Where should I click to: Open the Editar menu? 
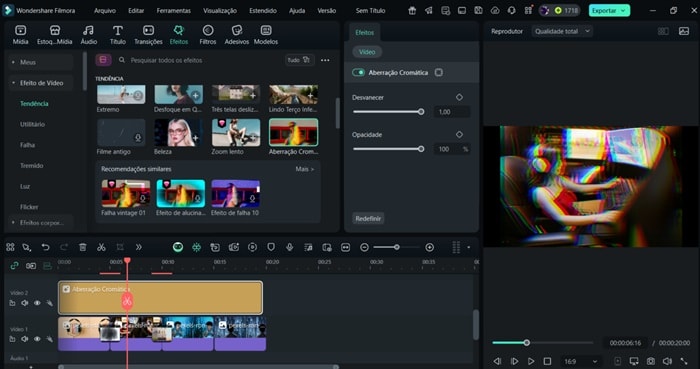tap(136, 11)
